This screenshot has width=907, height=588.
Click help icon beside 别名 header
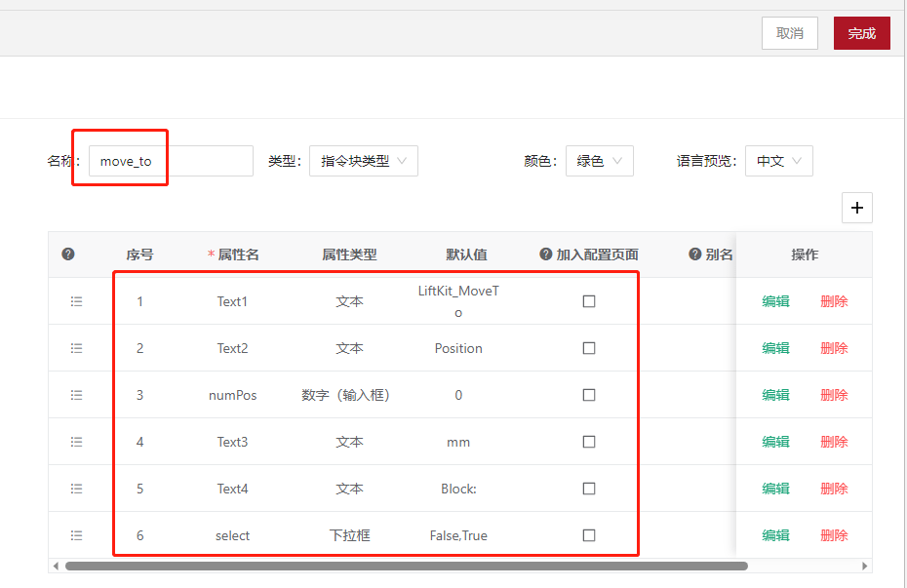pyautogui.click(x=695, y=255)
